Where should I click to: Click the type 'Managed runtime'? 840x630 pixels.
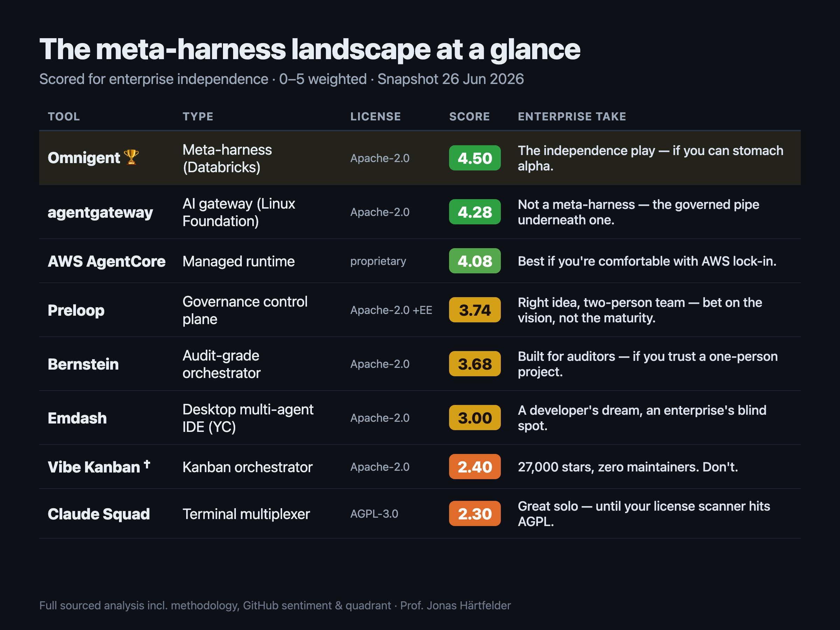coord(238,261)
